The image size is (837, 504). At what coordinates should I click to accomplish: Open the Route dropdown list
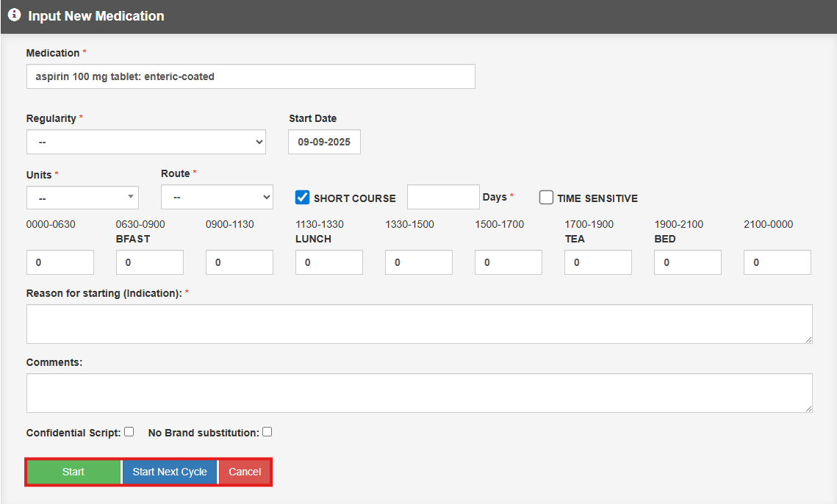tap(217, 197)
